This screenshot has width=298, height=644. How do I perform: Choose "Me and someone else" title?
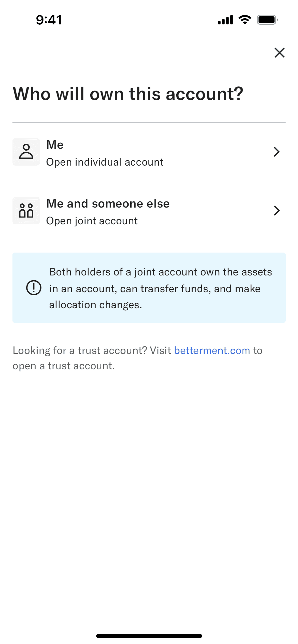point(108,203)
